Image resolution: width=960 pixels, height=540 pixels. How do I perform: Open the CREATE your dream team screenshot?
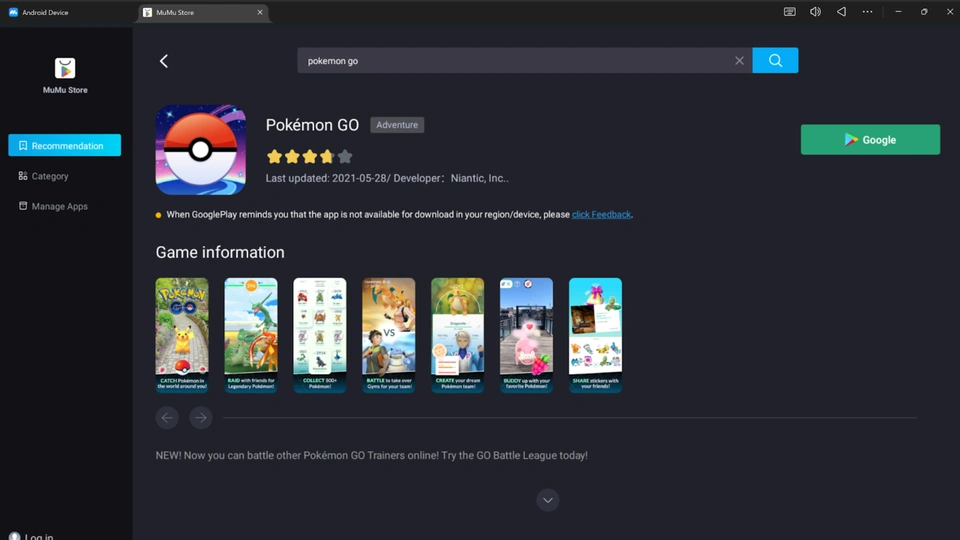coord(457,335)
